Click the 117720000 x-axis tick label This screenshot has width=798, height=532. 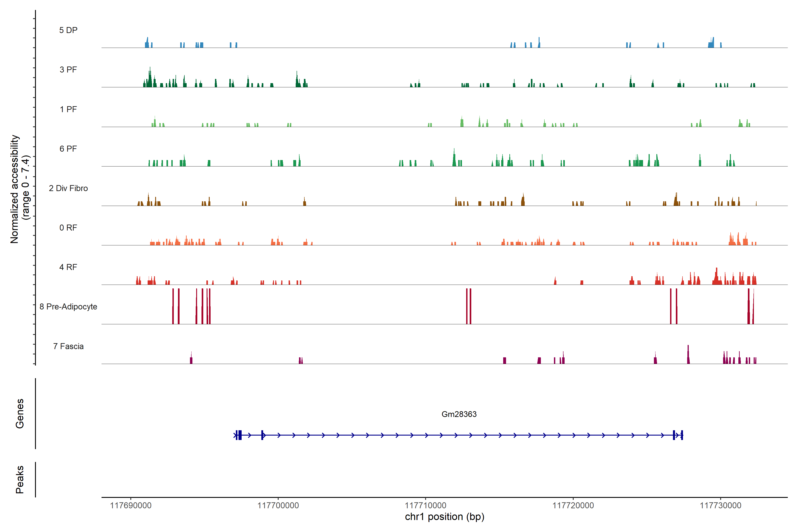pyautogui.click(x=573, y=505)
